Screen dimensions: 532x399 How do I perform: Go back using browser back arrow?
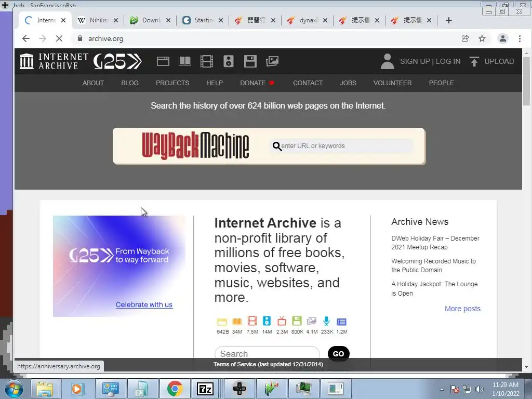pos(26,38)
